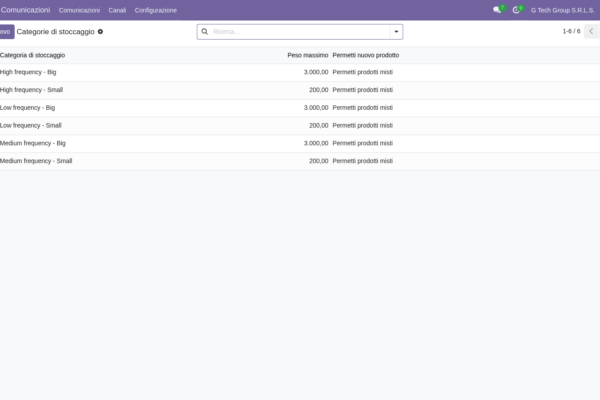Image resolution: width=600 pixels, height=400 pixels.
Task: Click 200,00 weight of High frequency - Small
Action: point(319,90)
